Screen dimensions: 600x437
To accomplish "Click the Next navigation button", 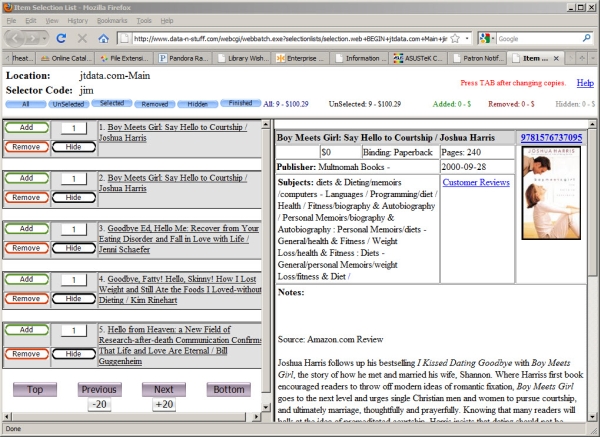I will click(x=164, y=390).
